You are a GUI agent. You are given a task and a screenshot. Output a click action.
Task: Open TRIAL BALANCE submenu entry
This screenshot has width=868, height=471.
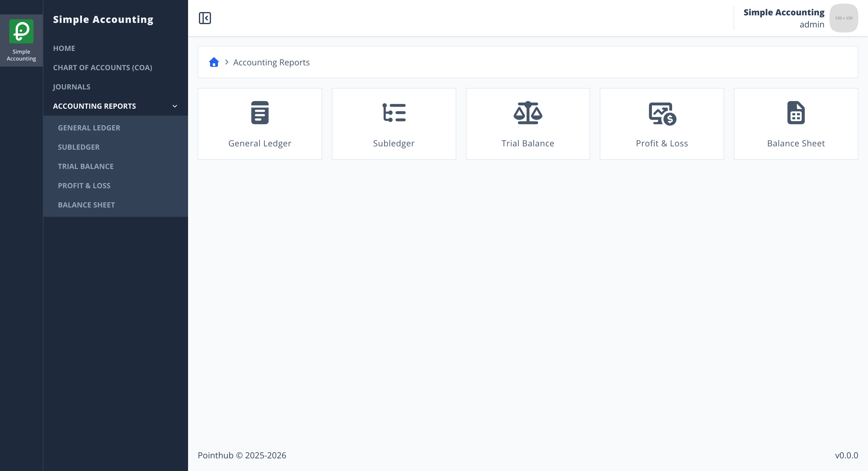click(86, 166)
